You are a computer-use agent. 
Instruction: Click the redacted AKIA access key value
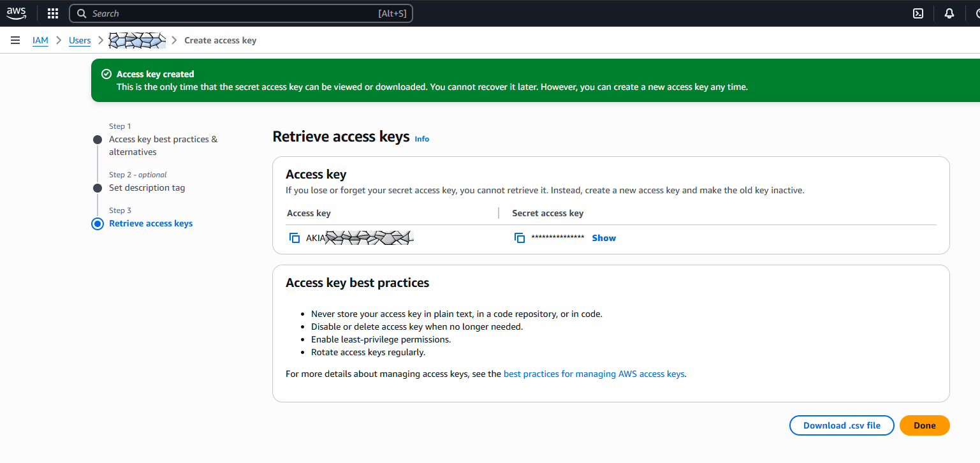click(360, 238)
